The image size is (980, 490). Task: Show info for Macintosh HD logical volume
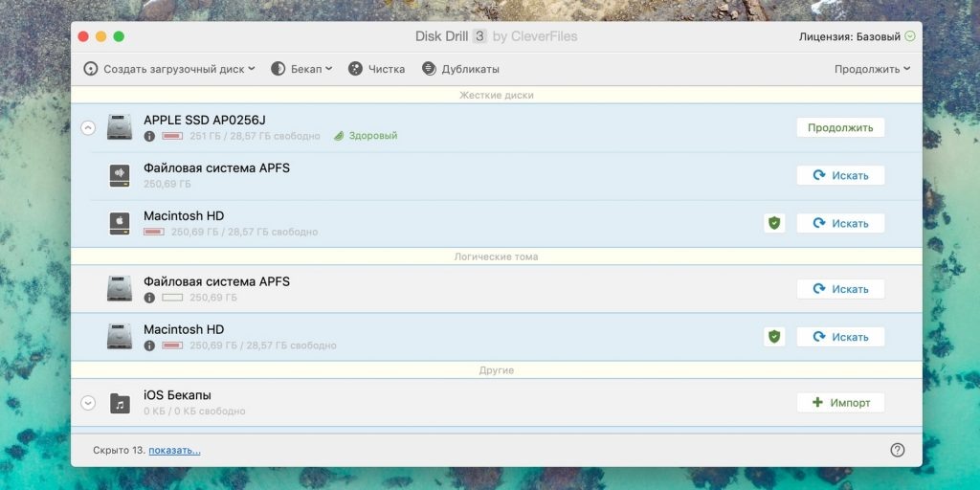point(149,345)
